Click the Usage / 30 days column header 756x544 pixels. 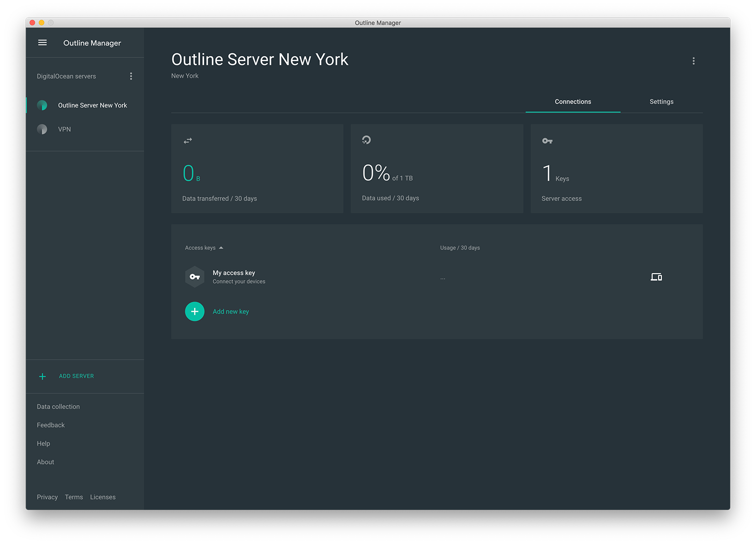[x=460, y=248]
